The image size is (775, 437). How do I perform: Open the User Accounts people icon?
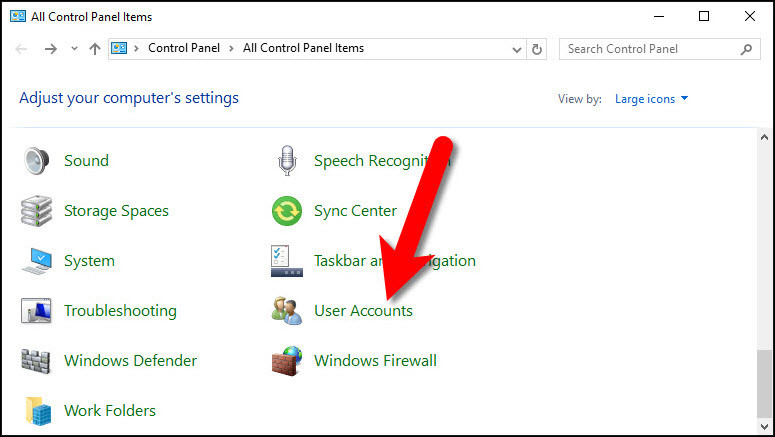tap(287, 311)
